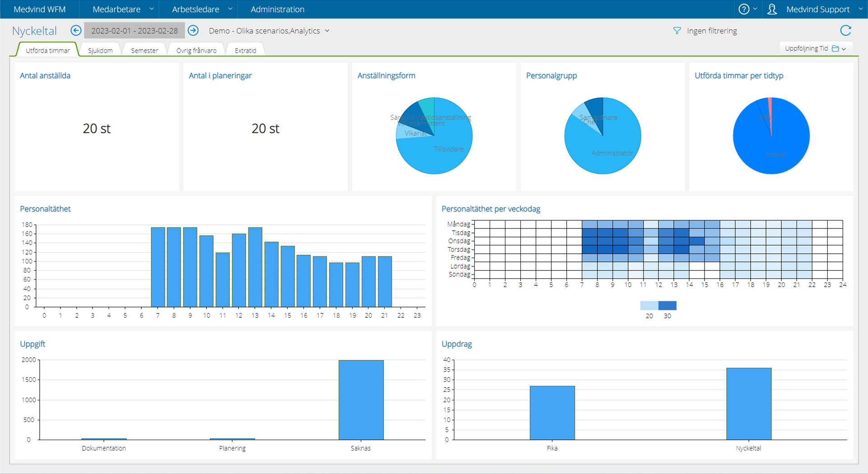
Task: Click the hour 7 bar in Personaltäthet
Action: coord(158,267)
